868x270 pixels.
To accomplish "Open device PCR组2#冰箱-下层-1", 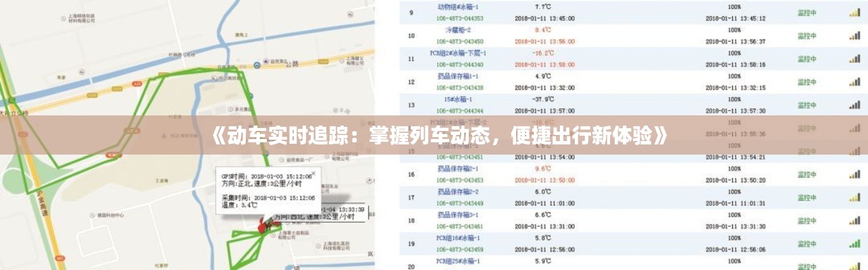I will (458, 53).
